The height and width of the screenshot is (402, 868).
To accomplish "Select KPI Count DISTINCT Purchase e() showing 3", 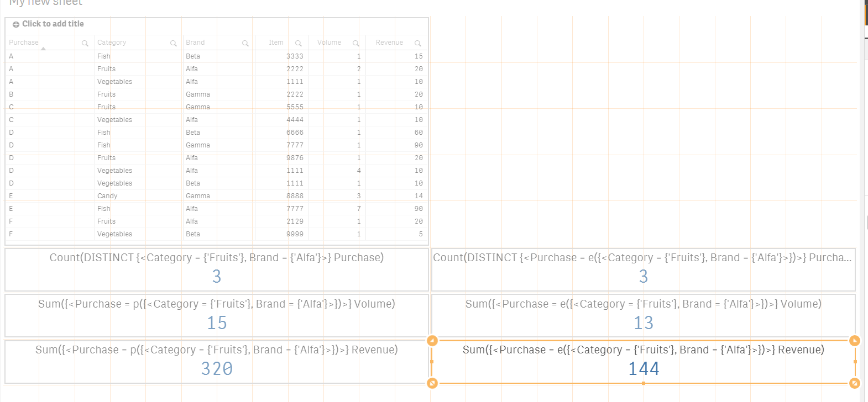I will coord(644,269).
